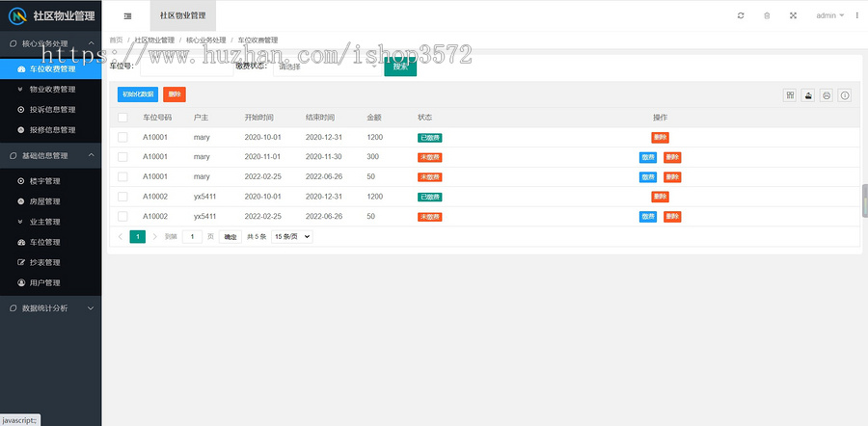Focus the 车位号 search input field
Screen dimensions: 868x426
187,67
